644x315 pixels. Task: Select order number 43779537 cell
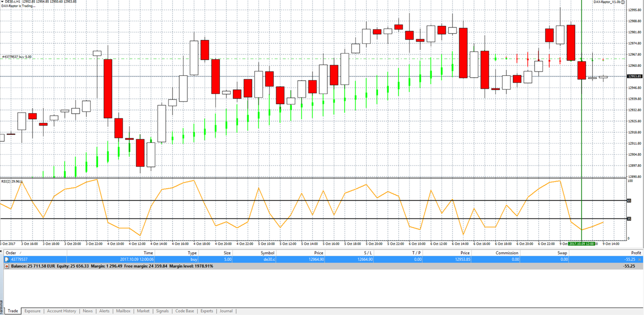(19, 260)
